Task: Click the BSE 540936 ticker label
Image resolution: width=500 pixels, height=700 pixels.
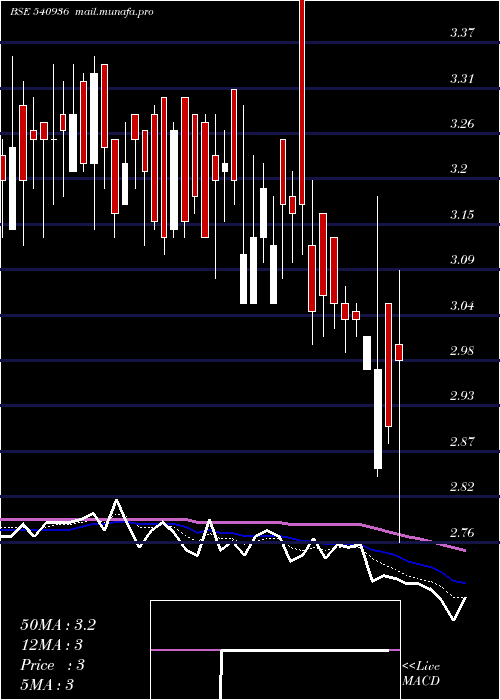Action: 39,12
